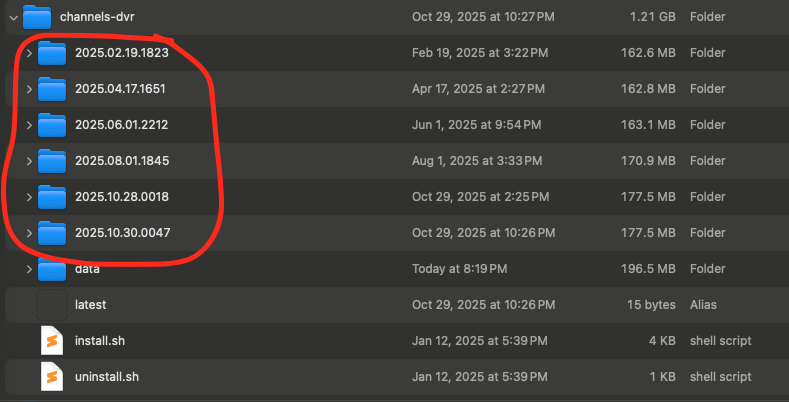This screenshot has width=789, height=402.
Task: Collapse the channels-dvr folder
Action: pyautogui.click(x=11, y=17)
